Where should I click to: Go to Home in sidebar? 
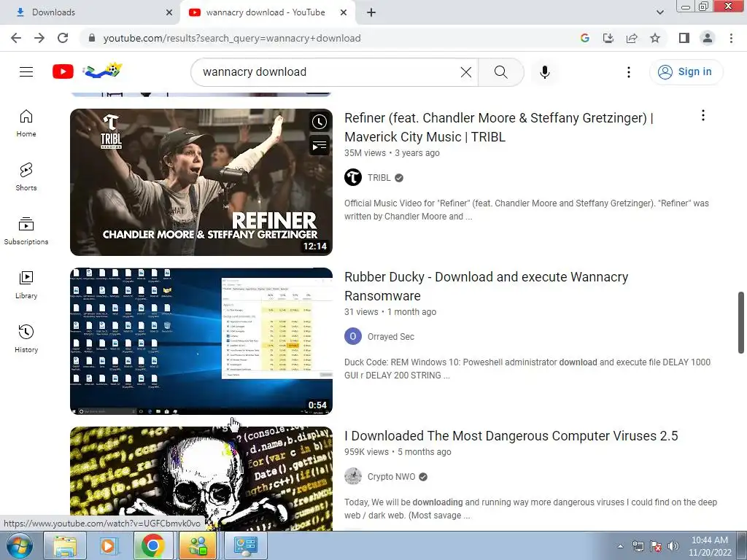[26, 123]
